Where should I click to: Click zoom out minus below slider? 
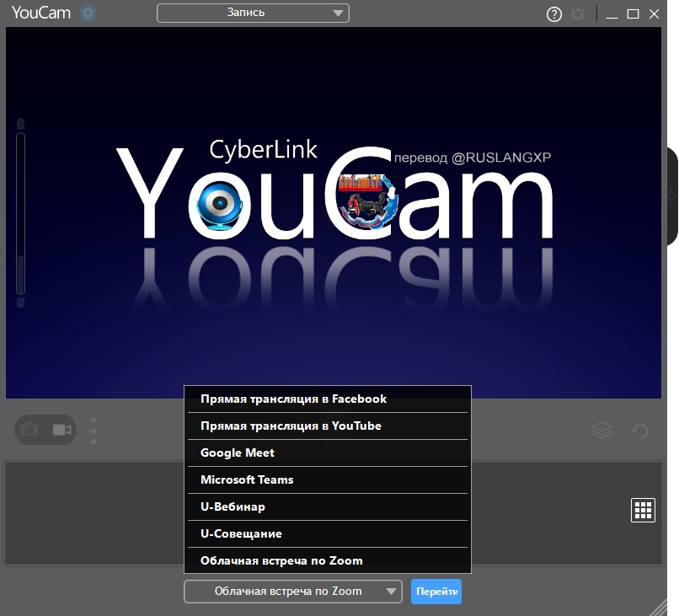coord(20,302)
